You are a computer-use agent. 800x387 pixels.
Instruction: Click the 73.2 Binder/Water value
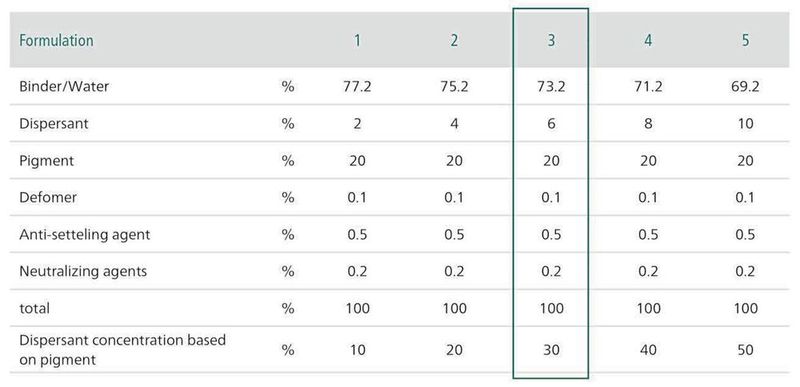coord(551,86)
